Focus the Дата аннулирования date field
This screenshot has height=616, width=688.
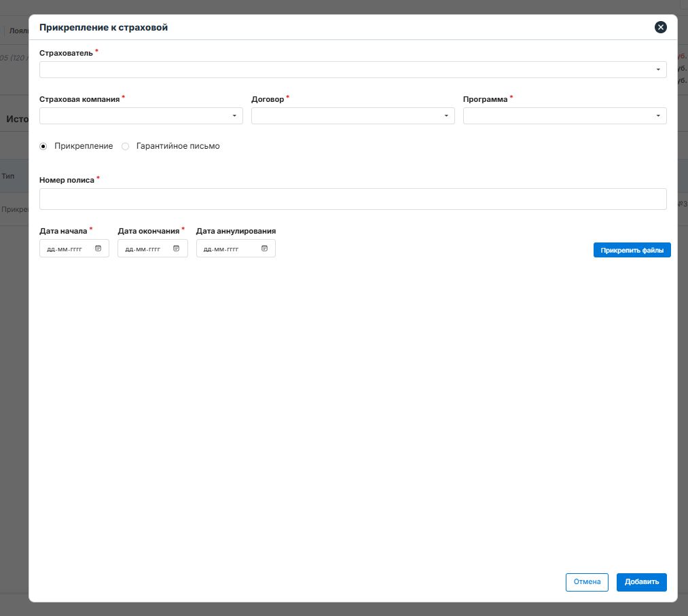[223, 249]
